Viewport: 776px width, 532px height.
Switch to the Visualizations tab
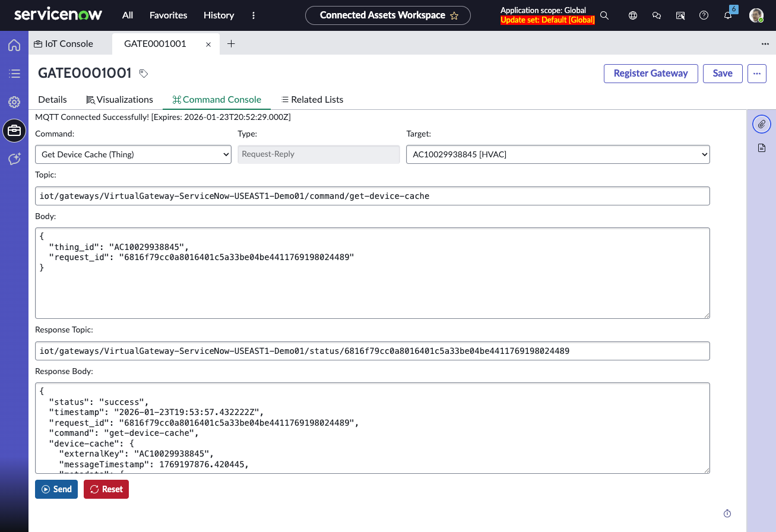[x=120, y=100]
